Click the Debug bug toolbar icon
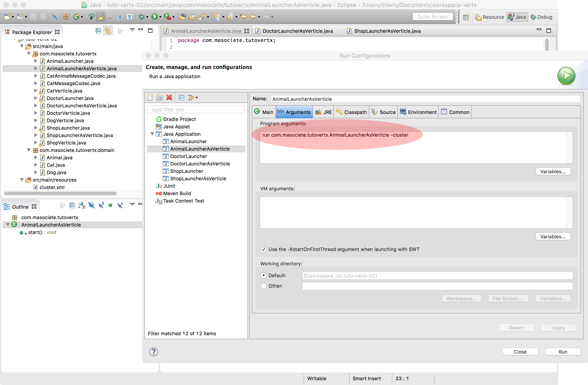 (142, 17)
